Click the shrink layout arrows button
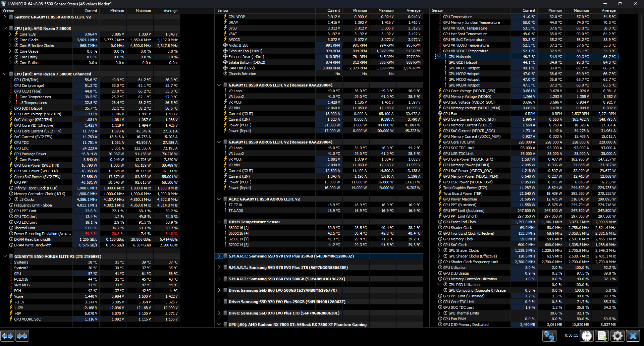The image size is (644, 346). pos(22,336)
